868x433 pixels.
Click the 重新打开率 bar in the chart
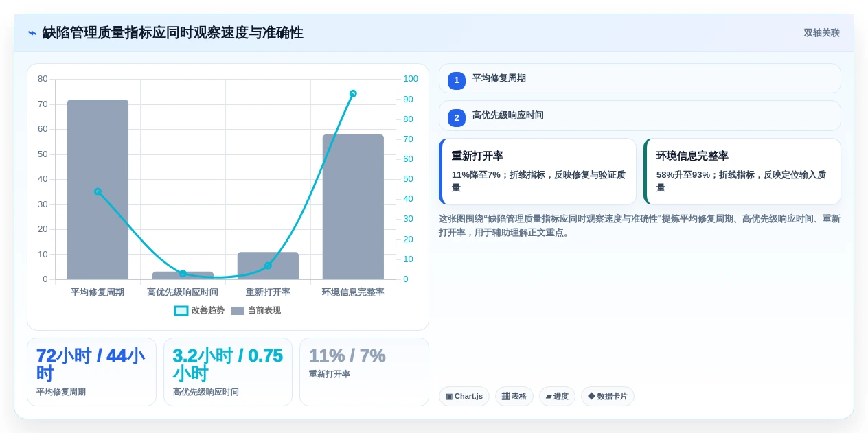pos(268,266)
